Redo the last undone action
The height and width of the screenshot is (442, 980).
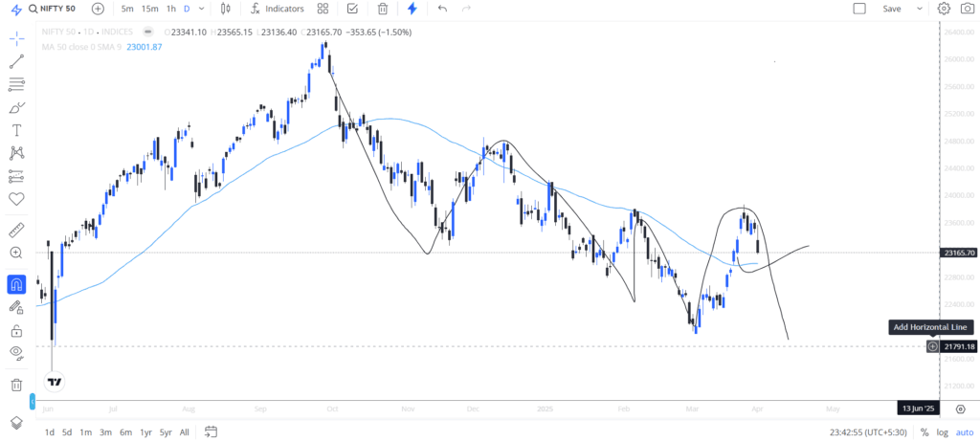tap(466, 9)
